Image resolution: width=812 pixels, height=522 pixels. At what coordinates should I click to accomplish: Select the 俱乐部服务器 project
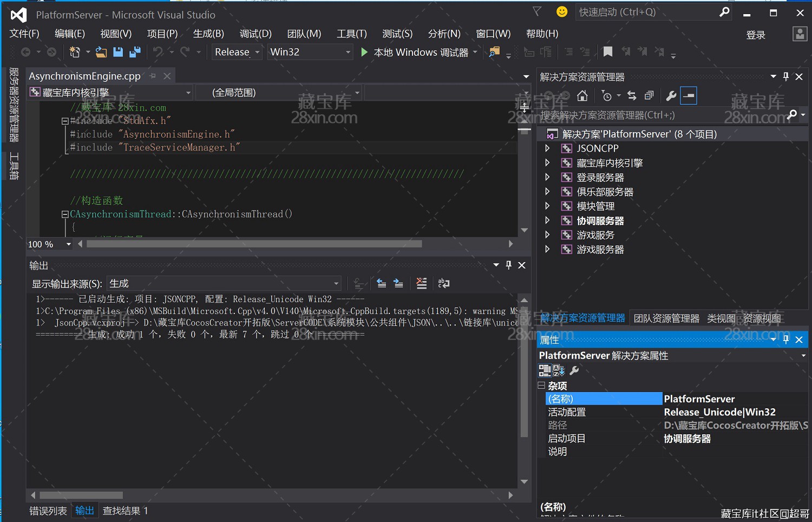(x=605, y=192)
